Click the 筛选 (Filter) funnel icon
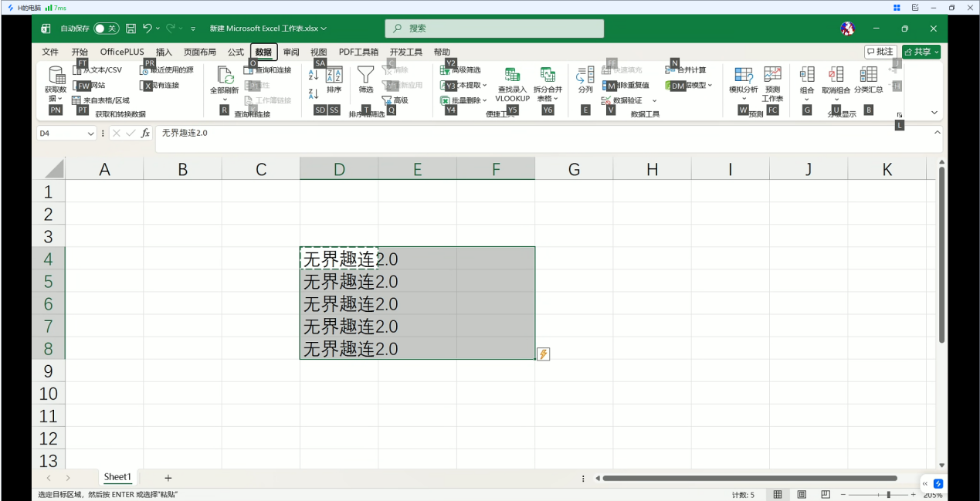Screen dimensions: 980x501 click(x=365, y=76)
